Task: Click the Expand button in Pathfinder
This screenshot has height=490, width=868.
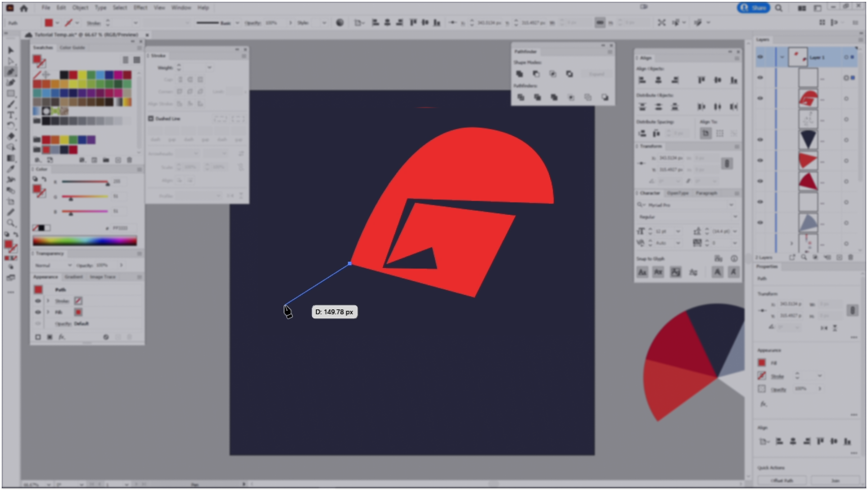Action: tap(597, 74)
